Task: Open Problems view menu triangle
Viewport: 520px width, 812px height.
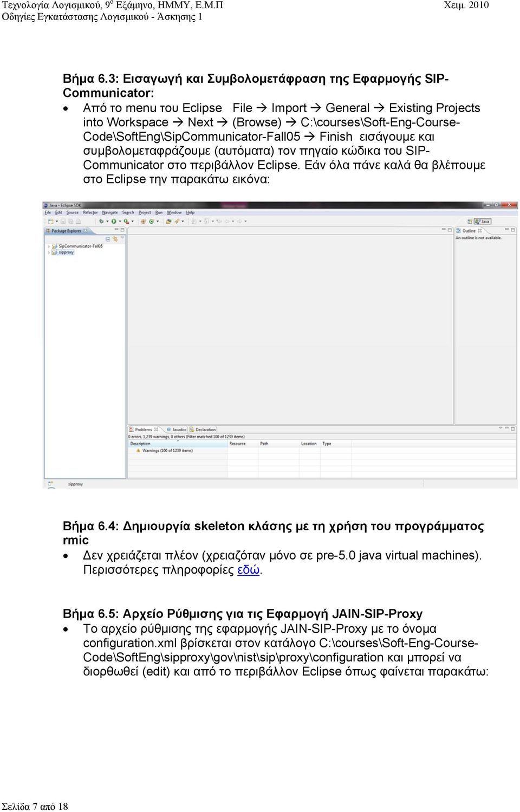Action: pos(500,428)
